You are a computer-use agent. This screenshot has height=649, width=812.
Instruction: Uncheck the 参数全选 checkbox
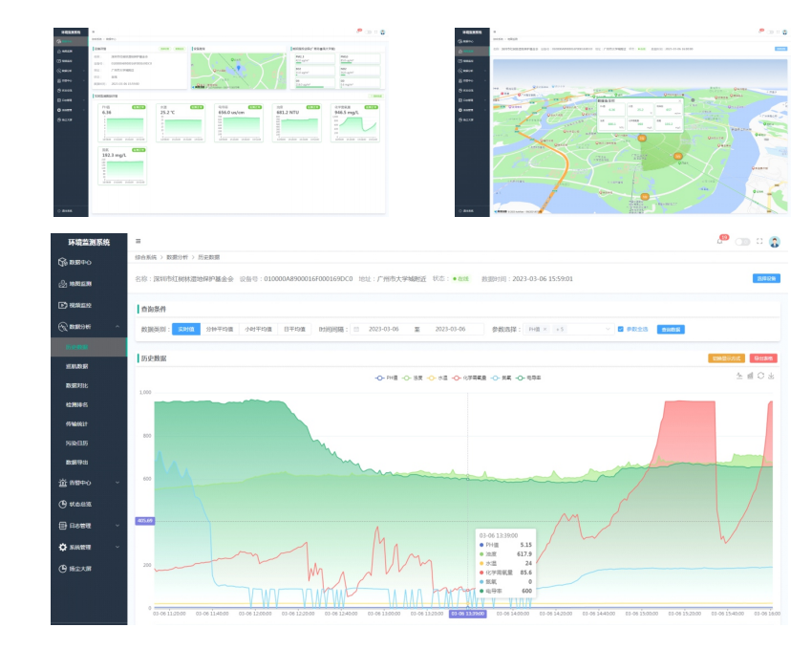coord(621,329)
